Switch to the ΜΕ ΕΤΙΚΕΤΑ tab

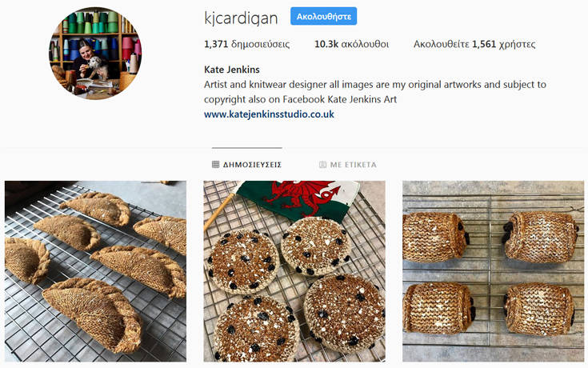[x=348, y=164]
